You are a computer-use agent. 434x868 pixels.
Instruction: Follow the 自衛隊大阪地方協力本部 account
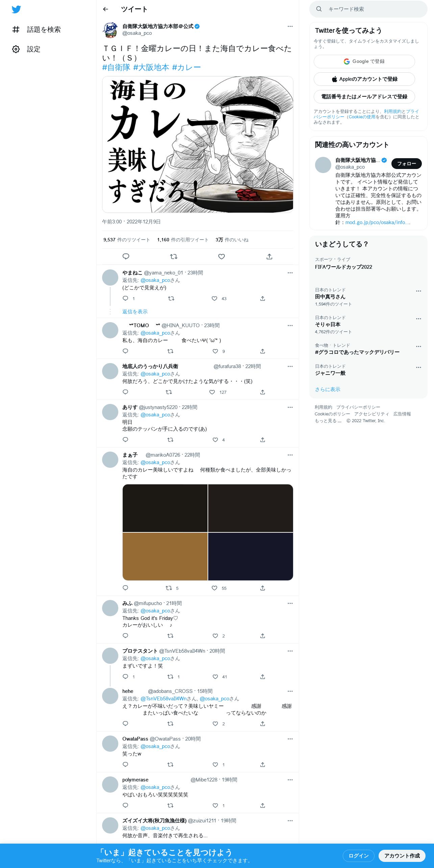pos(406,164)
